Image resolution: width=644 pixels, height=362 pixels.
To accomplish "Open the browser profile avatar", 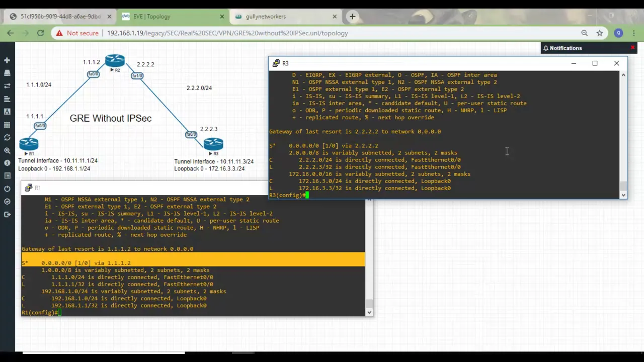I will click(x=619, y=33).
